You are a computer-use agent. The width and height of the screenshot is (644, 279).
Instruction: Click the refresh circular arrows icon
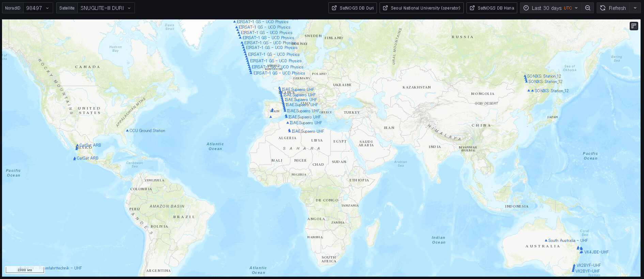603,8
